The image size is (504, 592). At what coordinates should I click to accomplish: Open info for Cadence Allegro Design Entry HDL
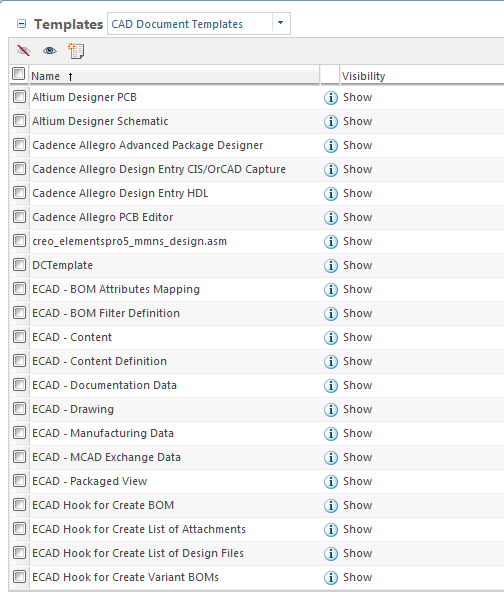coord(331,194)
